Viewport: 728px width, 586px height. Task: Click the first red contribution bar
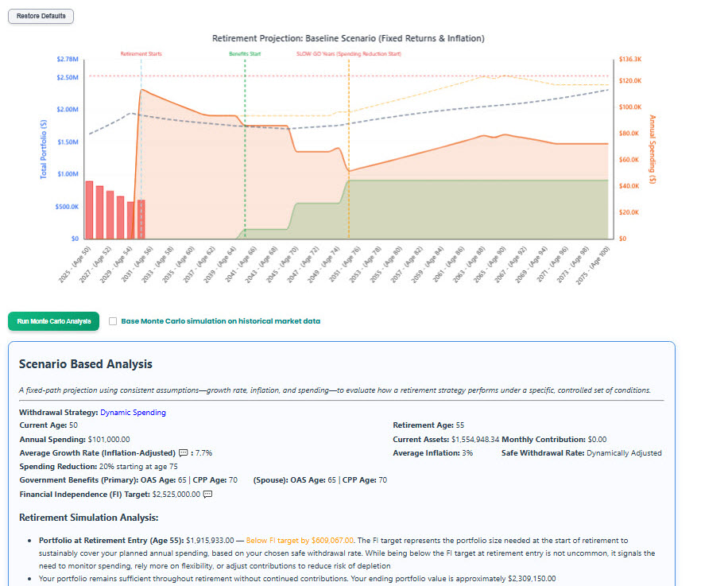[x=89, y=207]
